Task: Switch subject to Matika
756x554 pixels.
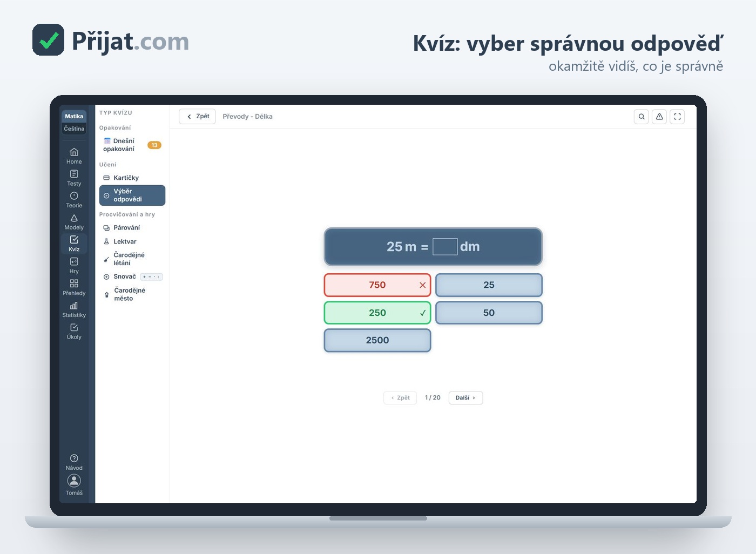Action: (74, 116)
